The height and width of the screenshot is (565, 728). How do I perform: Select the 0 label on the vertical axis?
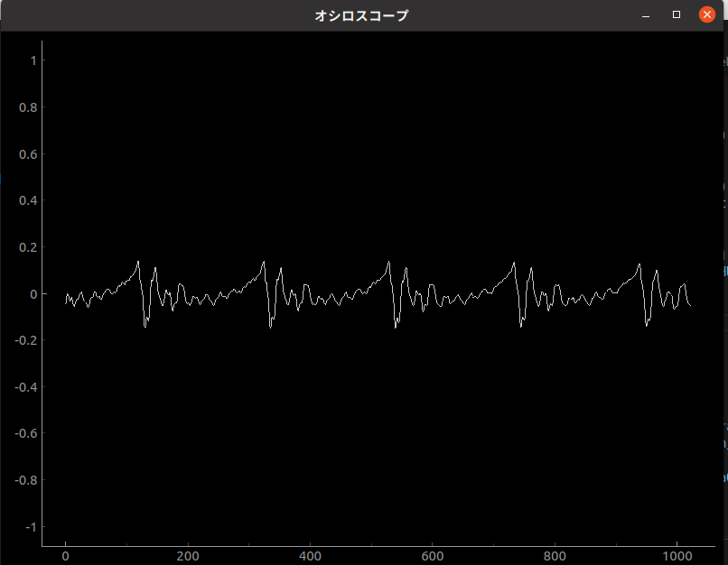(33, 294)
